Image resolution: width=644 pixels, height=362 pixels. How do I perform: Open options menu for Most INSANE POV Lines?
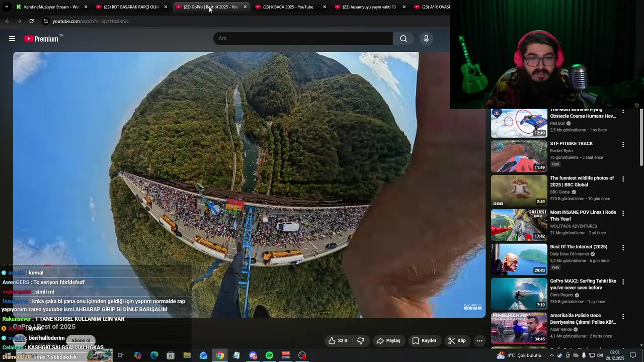(623, 213)
